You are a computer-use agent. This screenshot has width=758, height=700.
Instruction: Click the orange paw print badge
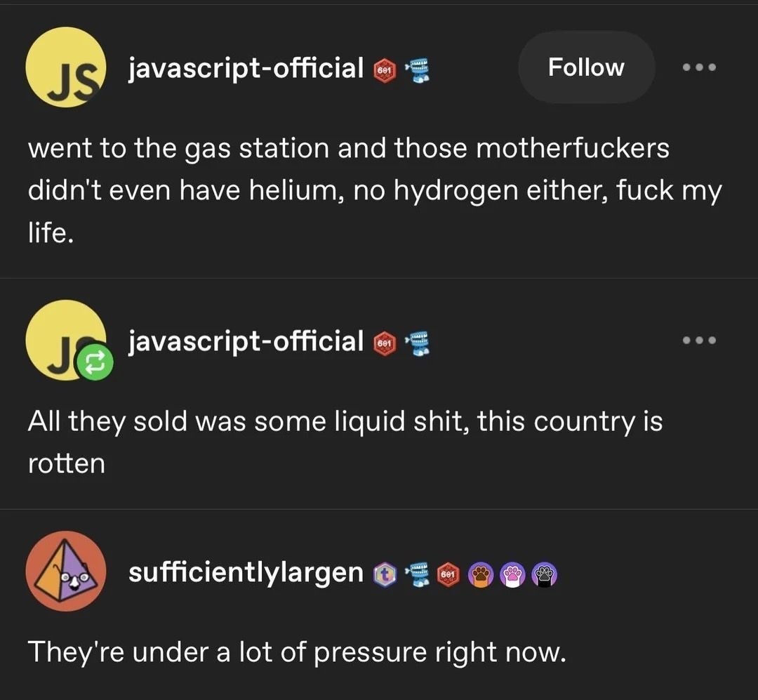click(481, 574)
